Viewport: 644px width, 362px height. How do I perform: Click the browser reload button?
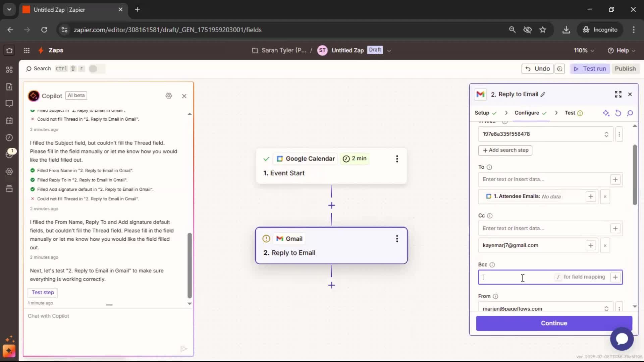click(x=44, y=30)
